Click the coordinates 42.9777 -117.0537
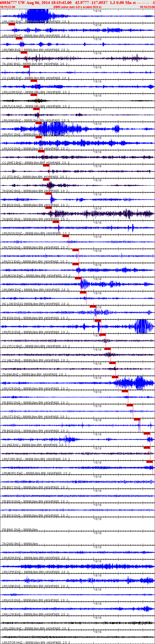The width and height of the screenshot is (155, 644). (x=91, y=3)
